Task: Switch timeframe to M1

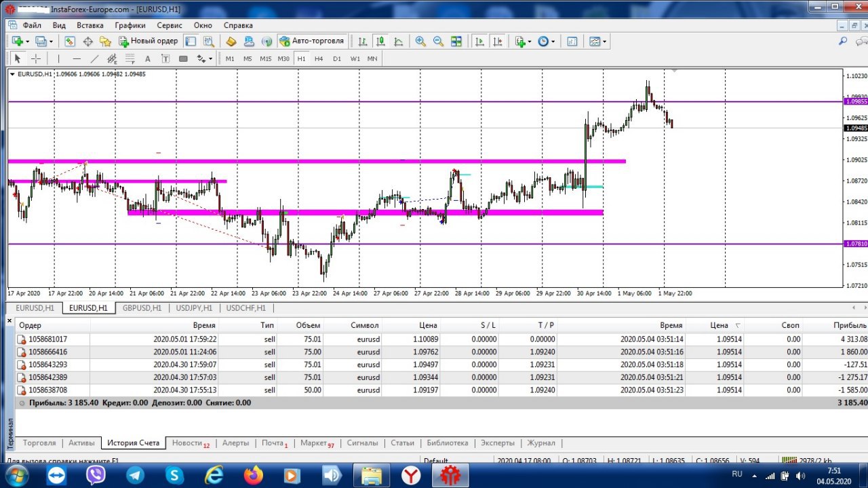Action: [x=230, y=58]
